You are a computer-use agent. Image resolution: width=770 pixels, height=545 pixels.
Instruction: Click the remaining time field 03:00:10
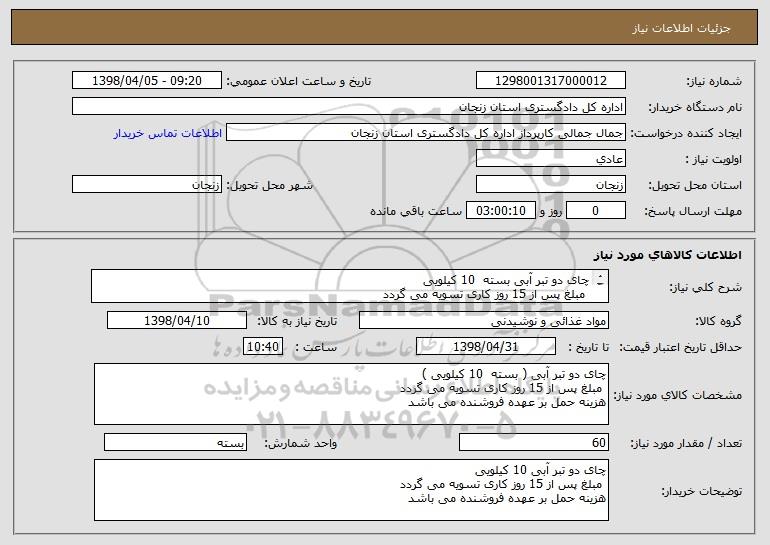[x=500, y=211]
